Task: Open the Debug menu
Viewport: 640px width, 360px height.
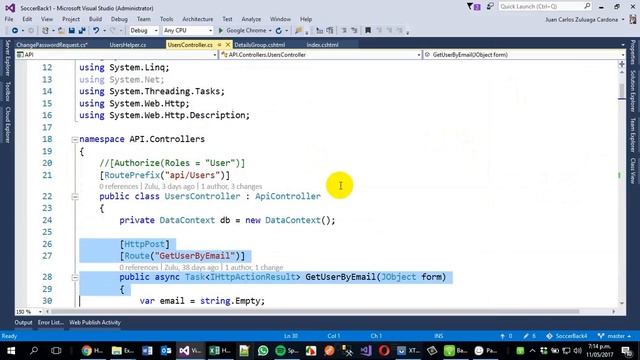Action: (119, 19)
